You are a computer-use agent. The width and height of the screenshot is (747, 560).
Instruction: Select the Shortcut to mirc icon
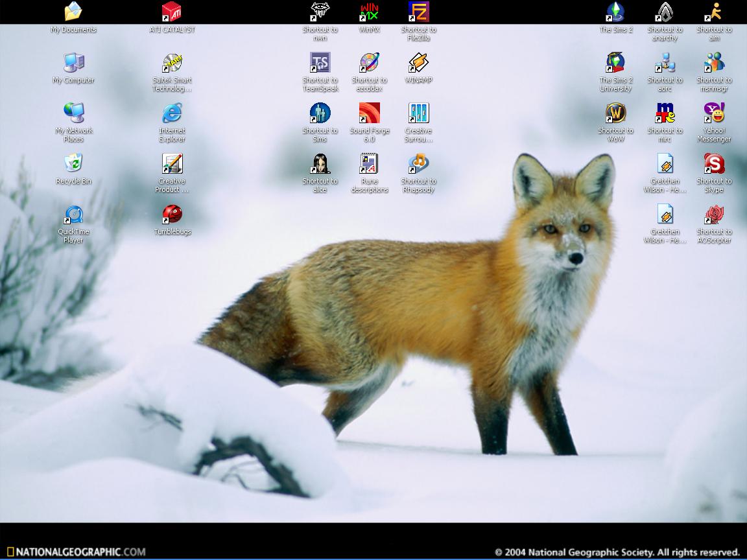(x=665, y=113)
